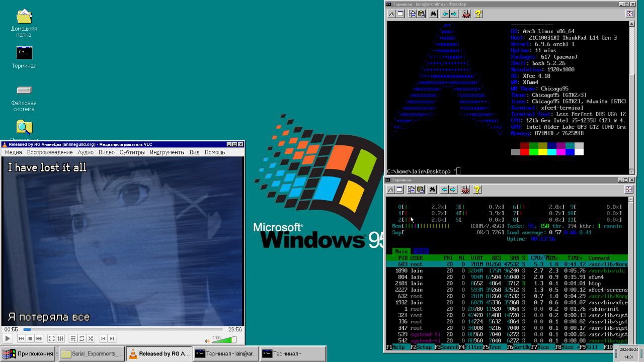
Task: Open new tab in top terminal toolbar
Action: [391, 14]
